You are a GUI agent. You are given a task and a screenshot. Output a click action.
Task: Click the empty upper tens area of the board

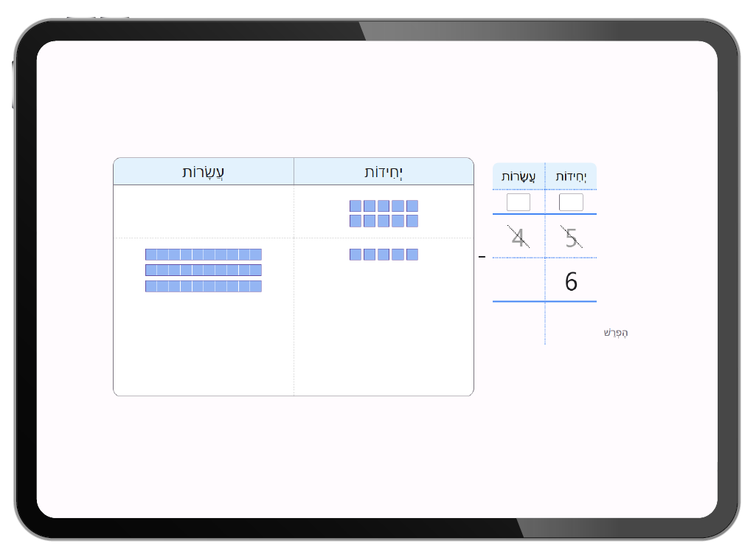pyautogui.click(x=204, y=212)
